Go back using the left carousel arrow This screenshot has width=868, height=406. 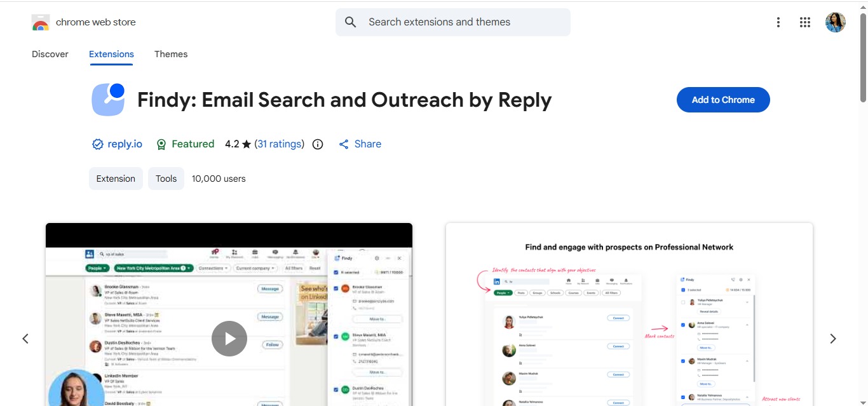point(25,338)
